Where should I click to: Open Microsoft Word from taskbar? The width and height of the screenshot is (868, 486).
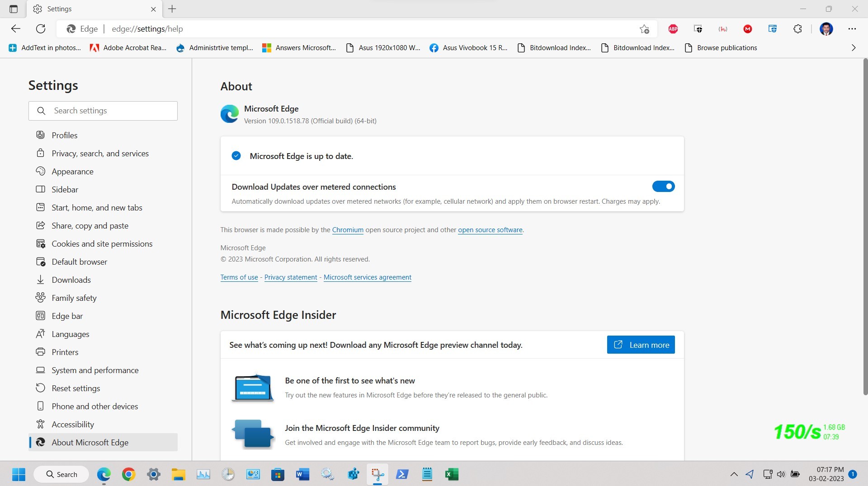[x=302, y=474]
